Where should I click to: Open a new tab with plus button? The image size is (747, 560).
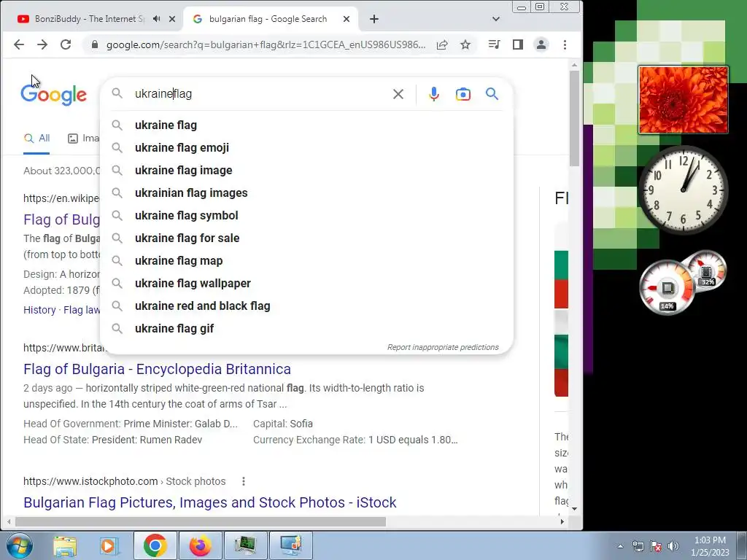374,19
